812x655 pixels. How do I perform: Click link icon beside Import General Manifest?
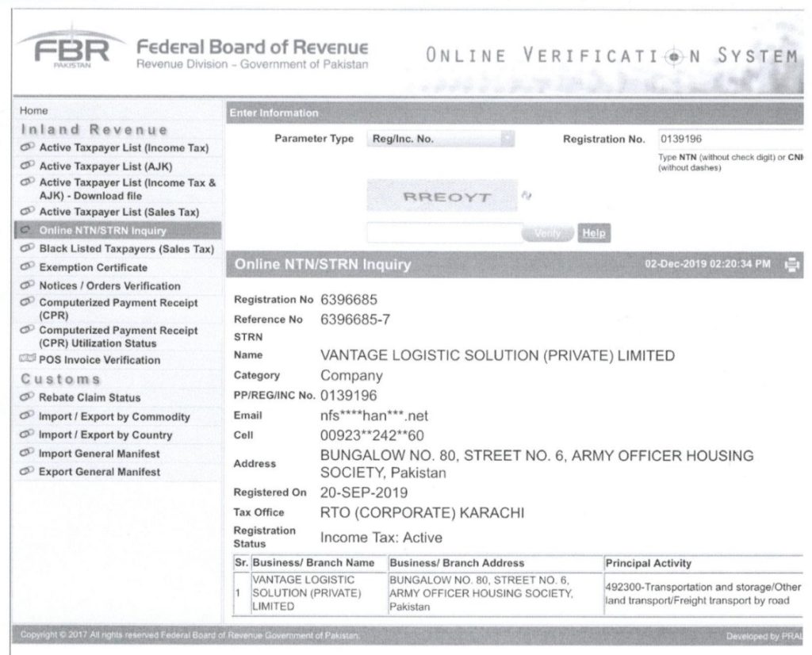tap(27, 453)
